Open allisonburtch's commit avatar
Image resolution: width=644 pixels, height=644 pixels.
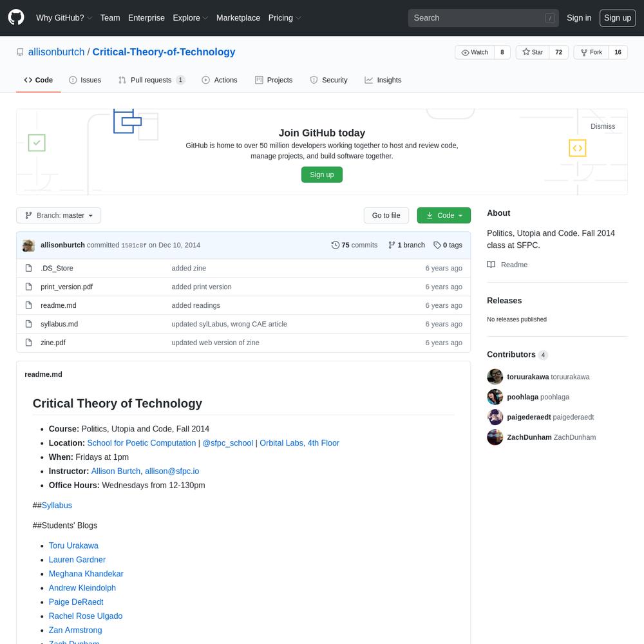coord(28,245)
